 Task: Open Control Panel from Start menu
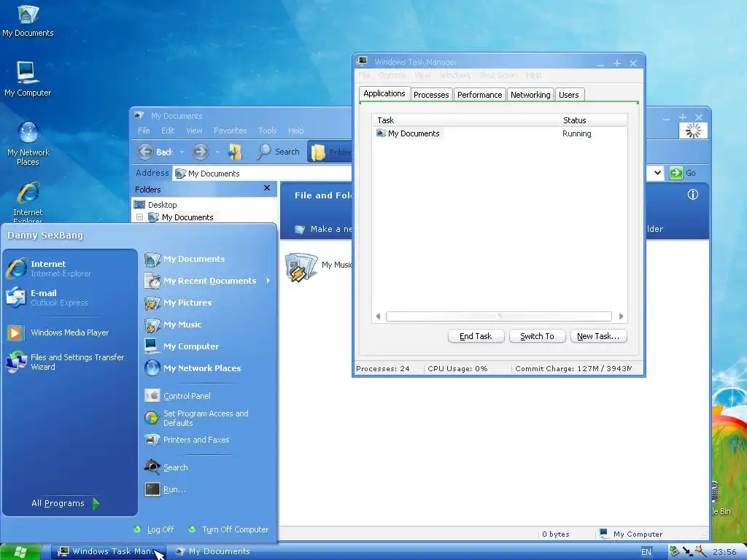click(178, 396)
